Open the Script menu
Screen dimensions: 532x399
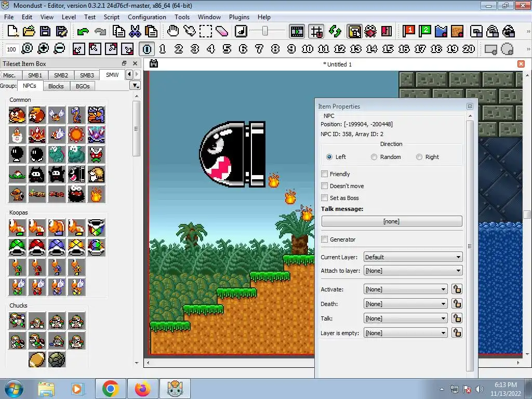111,17
